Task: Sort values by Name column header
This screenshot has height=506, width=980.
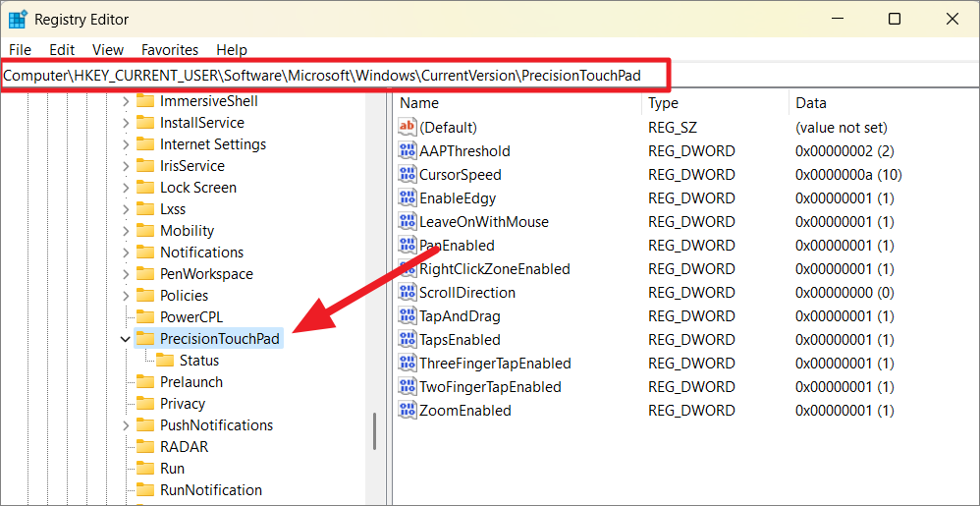Action: tap(419, 103)
